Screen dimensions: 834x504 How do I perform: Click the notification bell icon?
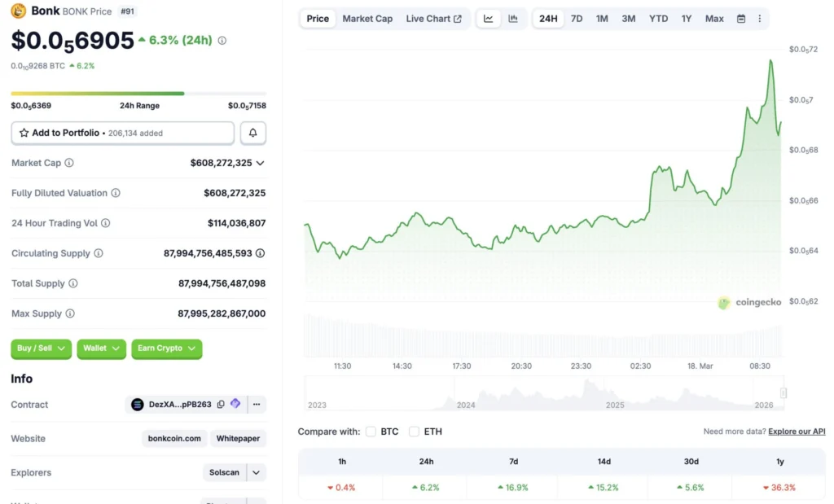[252, 133]
